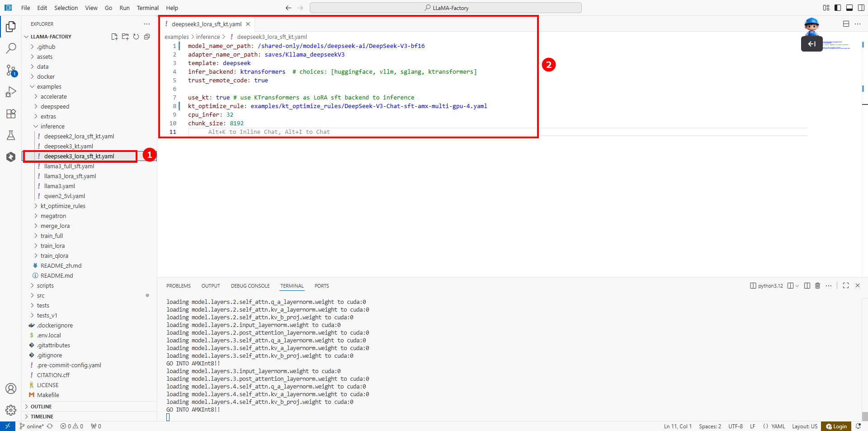Toggle the primary side bar layout button

(838, 8)
